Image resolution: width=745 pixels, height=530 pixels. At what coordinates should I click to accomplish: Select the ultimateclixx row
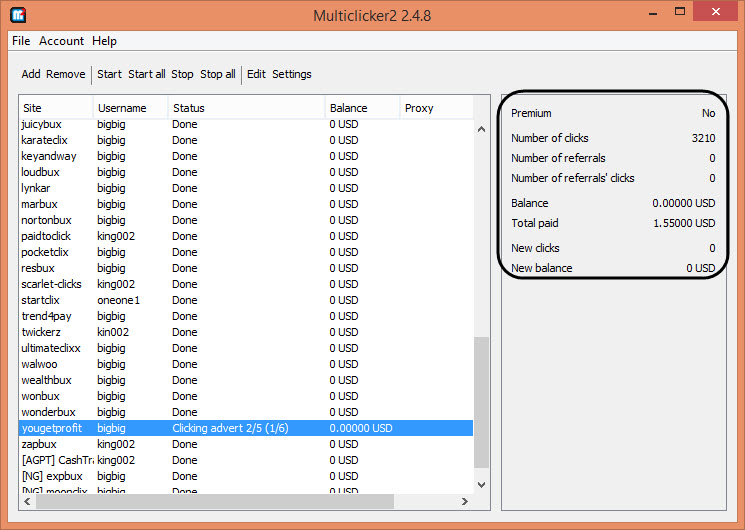click(x=246, y=348)
